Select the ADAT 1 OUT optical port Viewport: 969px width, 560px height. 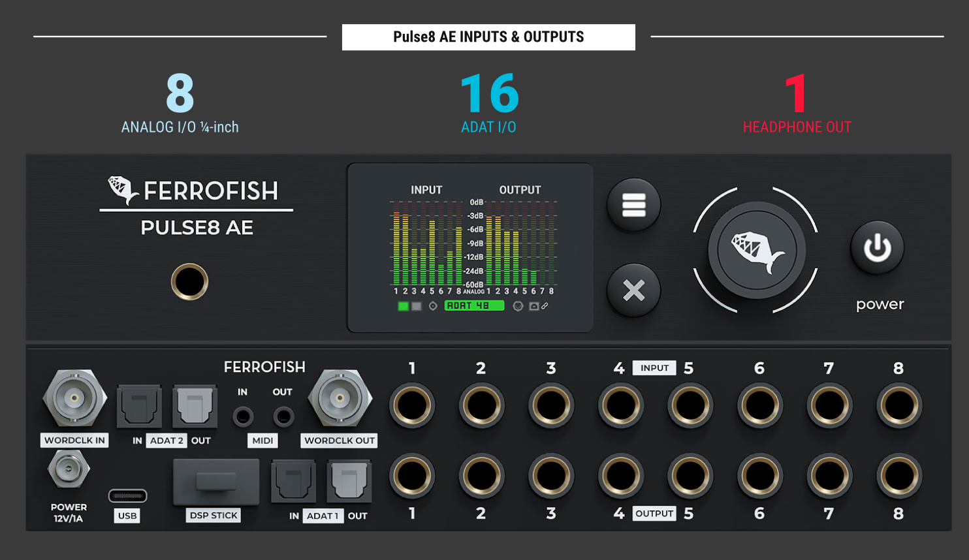(349, 480)
